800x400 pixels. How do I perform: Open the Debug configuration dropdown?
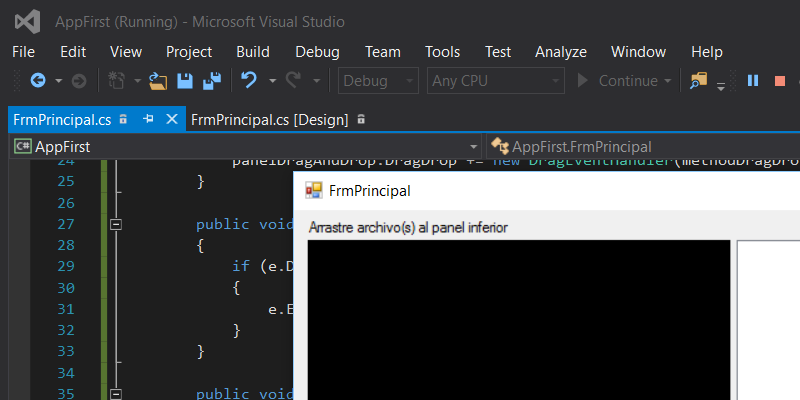tap(379, 81)
